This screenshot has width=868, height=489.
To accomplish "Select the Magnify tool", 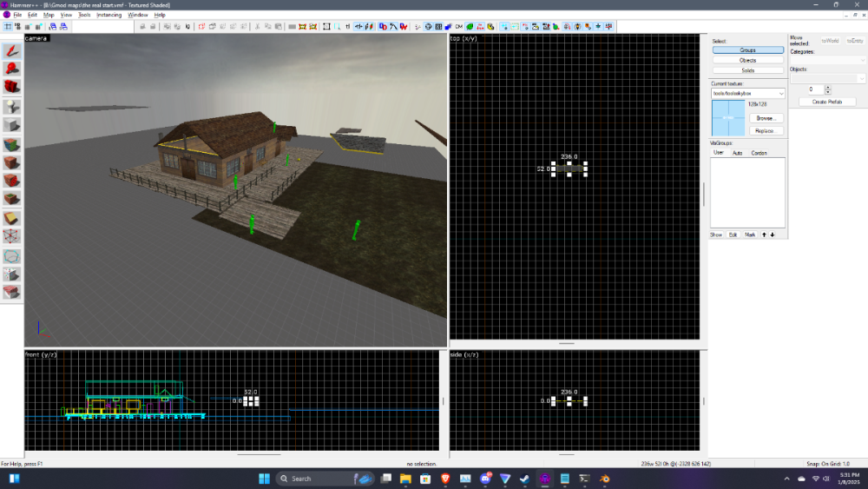I will tap(11, 69).
